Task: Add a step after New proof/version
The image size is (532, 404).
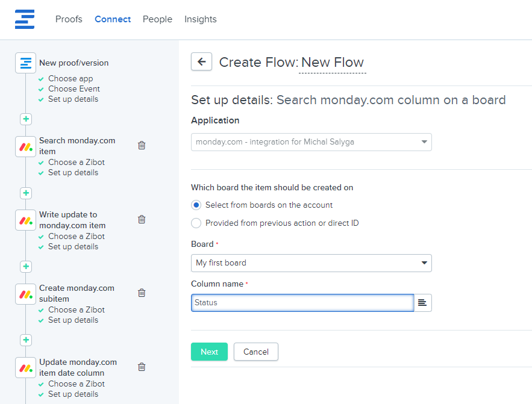Action: 26,119
